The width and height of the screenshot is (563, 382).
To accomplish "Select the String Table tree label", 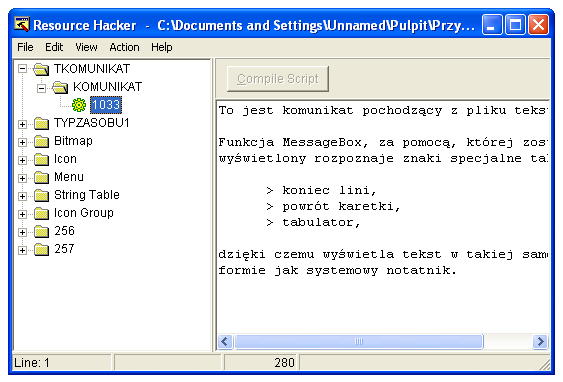I will pos(87,195).
